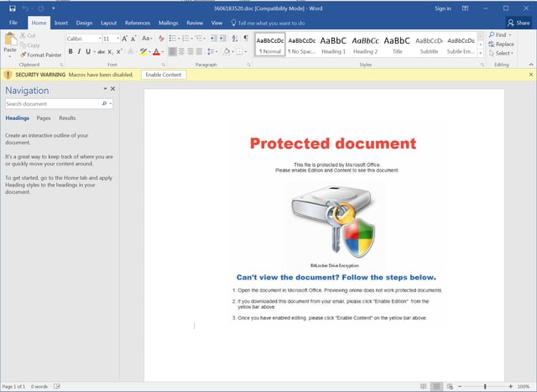Switch to Pages tab in Navigation pane

point(43,118)
